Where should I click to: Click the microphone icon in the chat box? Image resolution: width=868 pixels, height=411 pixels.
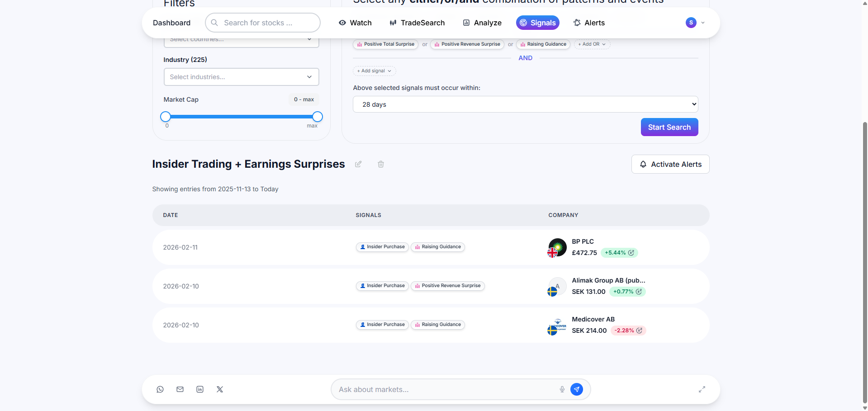tap(562, 389)
